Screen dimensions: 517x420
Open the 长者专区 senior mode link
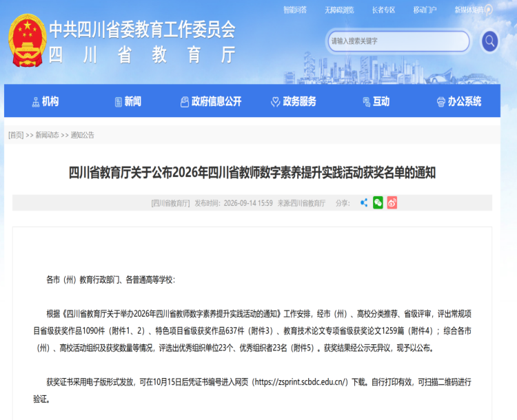pos(383,10)
